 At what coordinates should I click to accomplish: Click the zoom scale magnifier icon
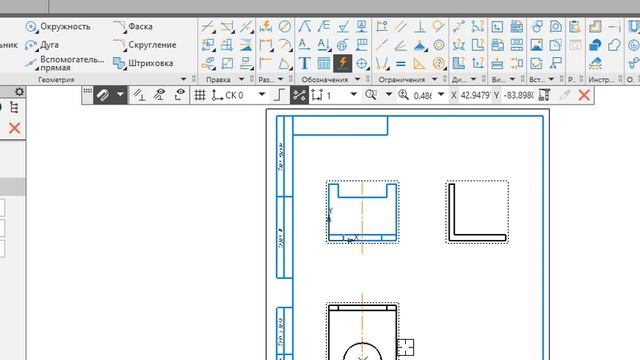coord(403,95)
